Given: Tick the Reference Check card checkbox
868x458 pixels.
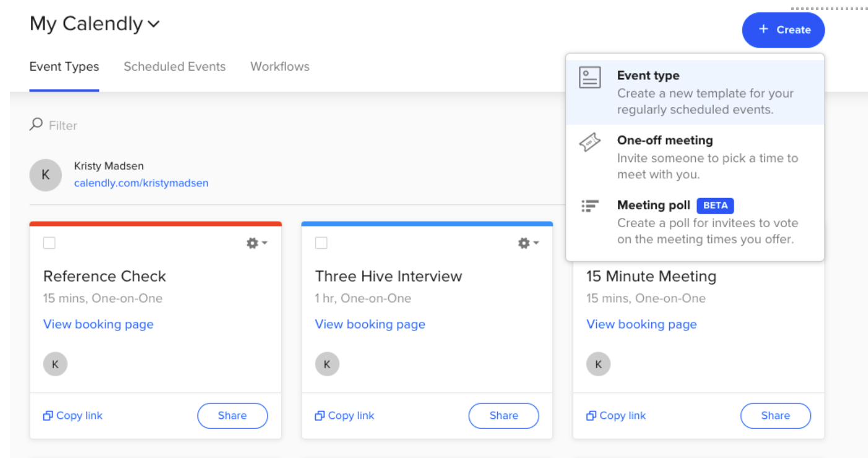Looking at the screenshot, I should (49, 243).
